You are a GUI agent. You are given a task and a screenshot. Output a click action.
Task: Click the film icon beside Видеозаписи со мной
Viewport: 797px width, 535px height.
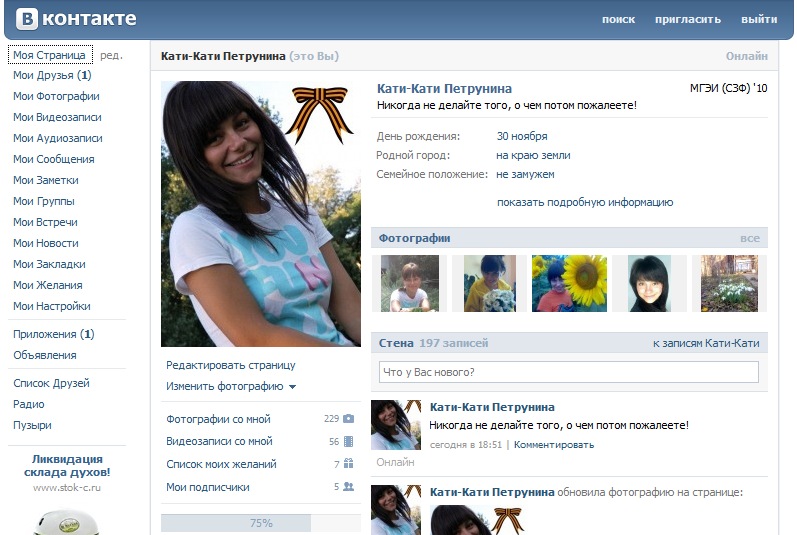point(348,441)
